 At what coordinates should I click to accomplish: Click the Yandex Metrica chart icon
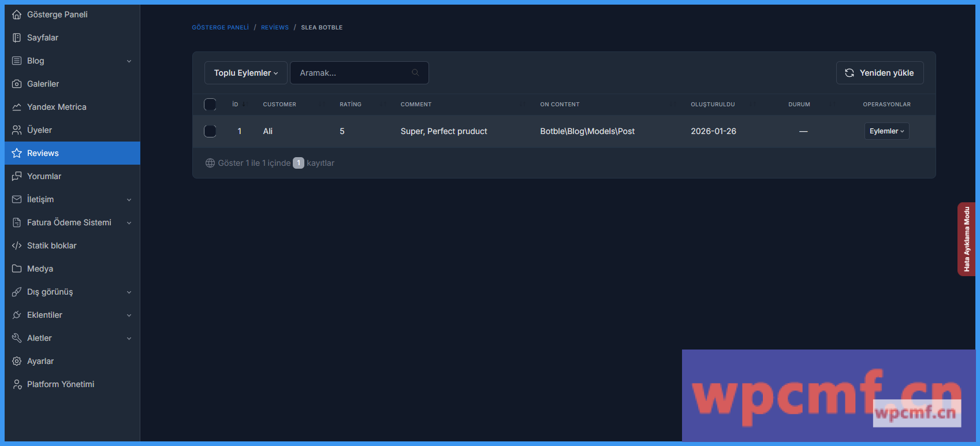coord(17,107)
